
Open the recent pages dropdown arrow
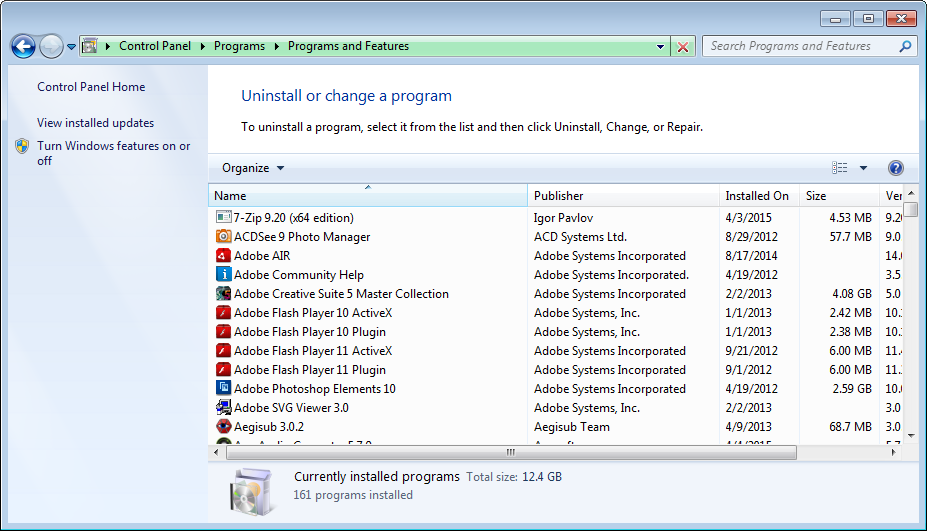pos(71,47)
